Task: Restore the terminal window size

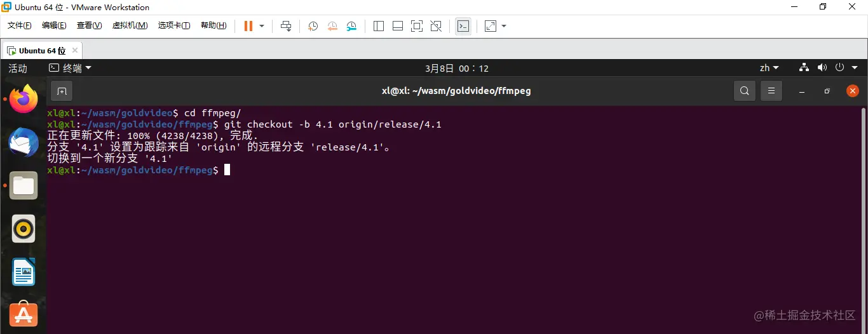Action: tap(827, 91)
